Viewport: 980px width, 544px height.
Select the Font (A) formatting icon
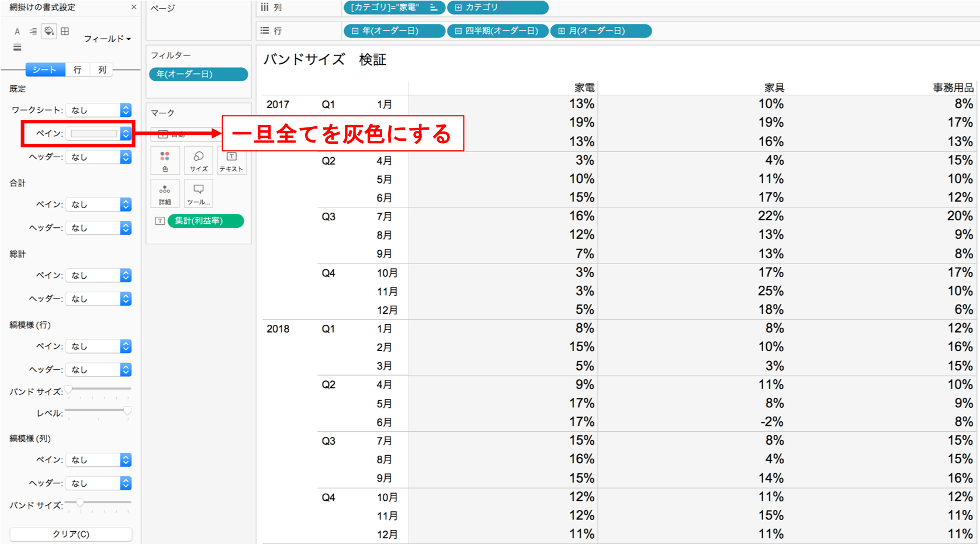click(x=17, y=32)
